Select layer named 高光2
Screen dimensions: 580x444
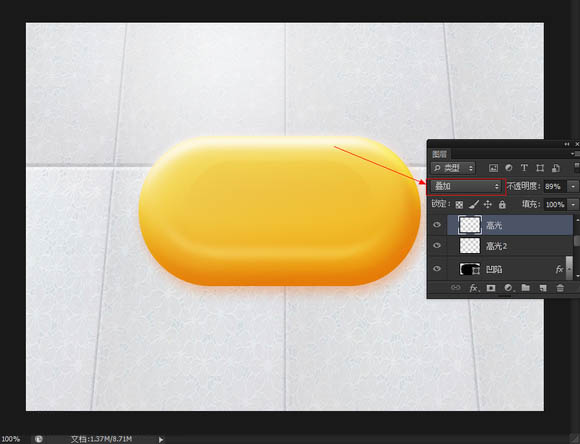510,245
